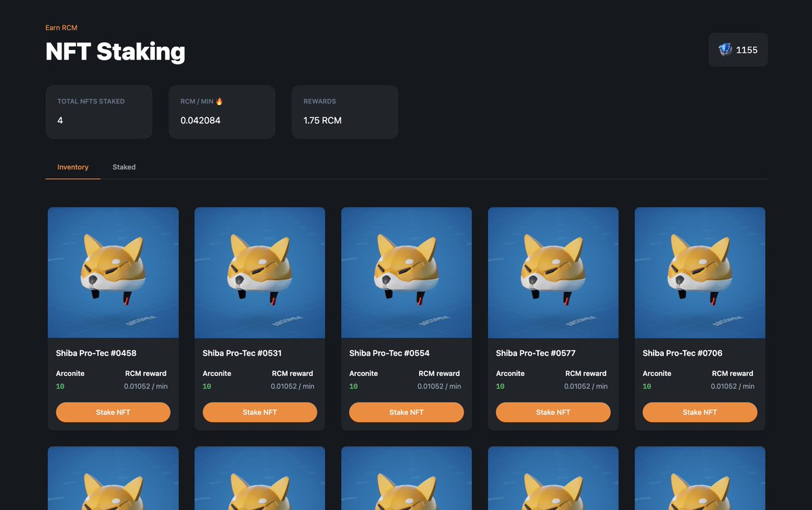Stake the Shiba Pro-Tec #0458 NFT
Viewport: 812px width, 510px height.
pyautogui.click(x=113, y=412)
